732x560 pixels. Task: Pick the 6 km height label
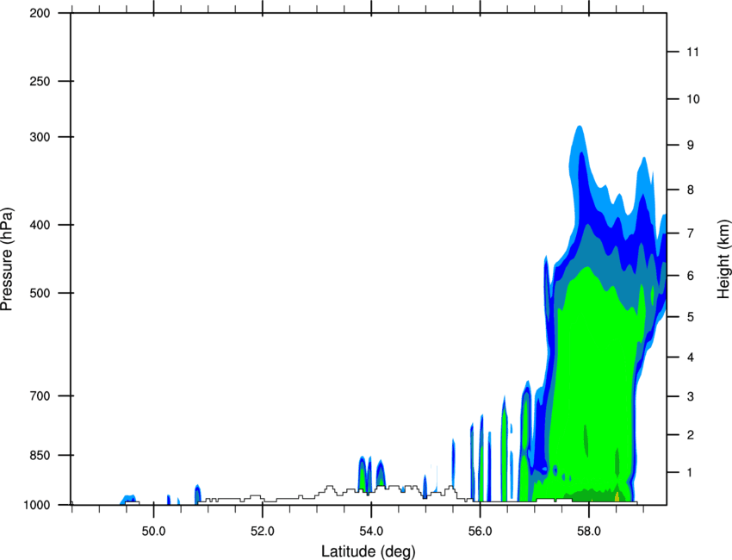pyautogui.click(x=691, y=276)
